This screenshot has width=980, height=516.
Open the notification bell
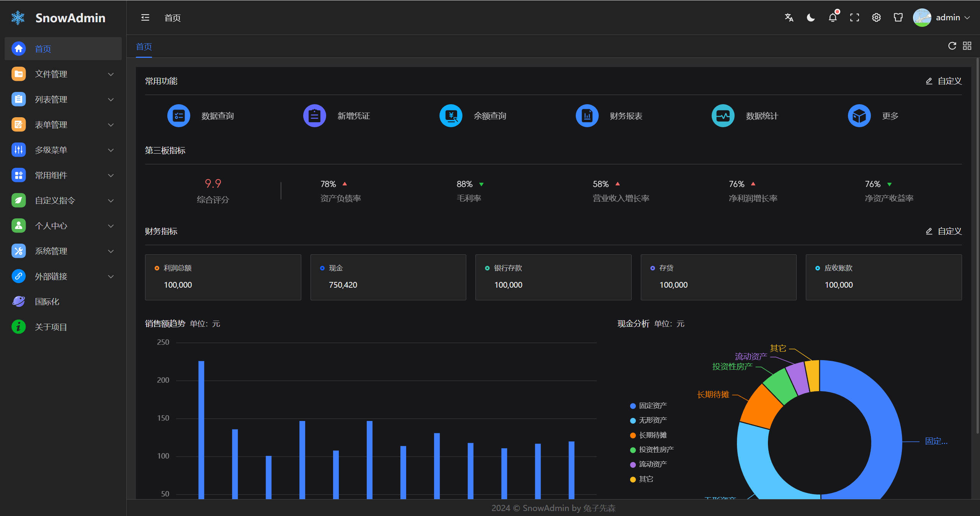click(833, 18)
